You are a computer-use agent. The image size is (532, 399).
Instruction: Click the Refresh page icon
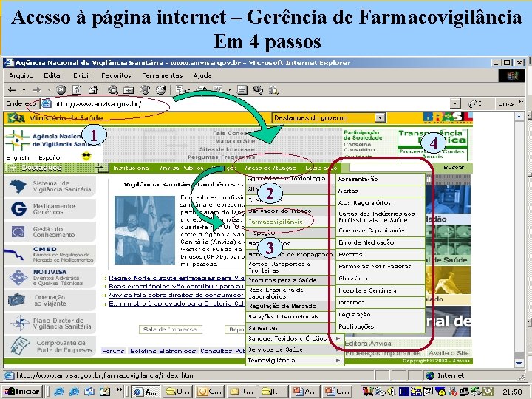coord(77,90)
